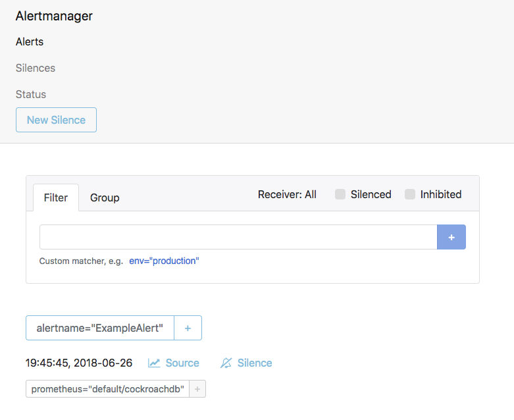Screen dimensions: 514x420
Task: Toggle the Silenced checkbox
Action: tap(340, 194)
